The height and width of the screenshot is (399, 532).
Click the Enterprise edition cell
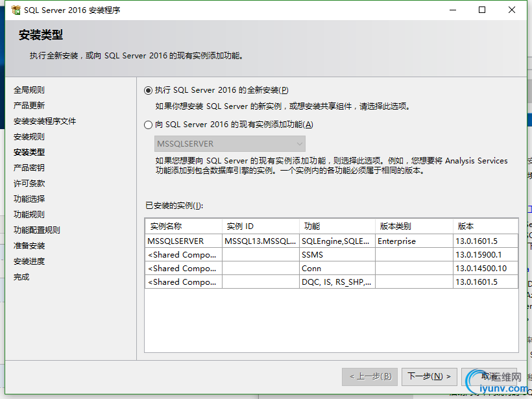click(x=414, y=241)
